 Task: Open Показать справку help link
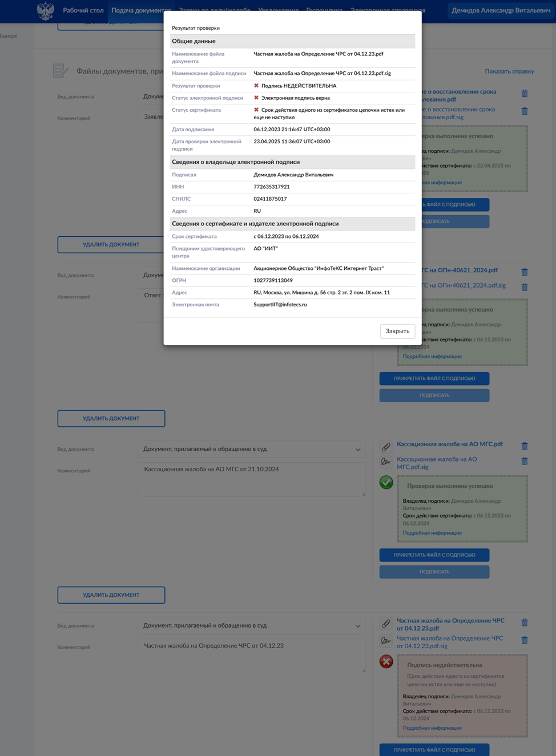pos(509,71)
